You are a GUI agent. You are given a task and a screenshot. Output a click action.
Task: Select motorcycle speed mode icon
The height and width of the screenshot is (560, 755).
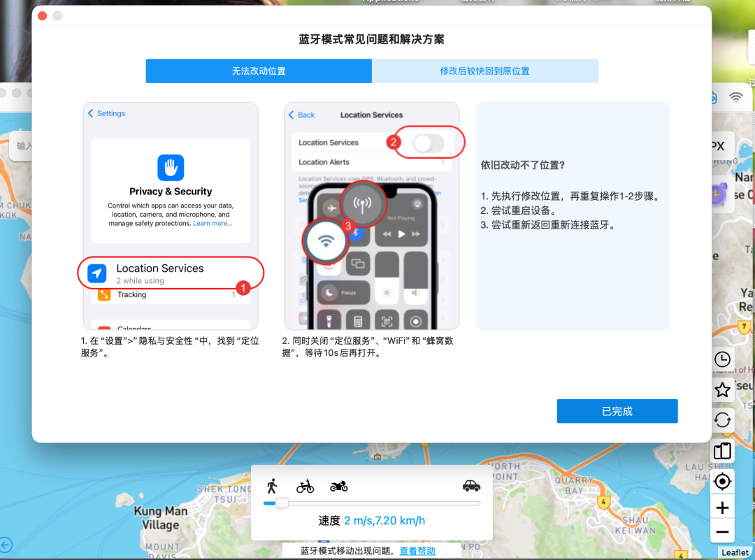pyautogui.click(x=338, y=487)
